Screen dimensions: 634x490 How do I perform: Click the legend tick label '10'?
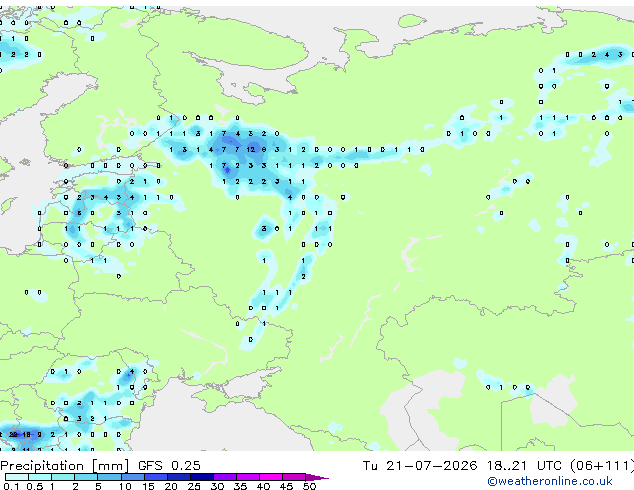tap(125, 486)
